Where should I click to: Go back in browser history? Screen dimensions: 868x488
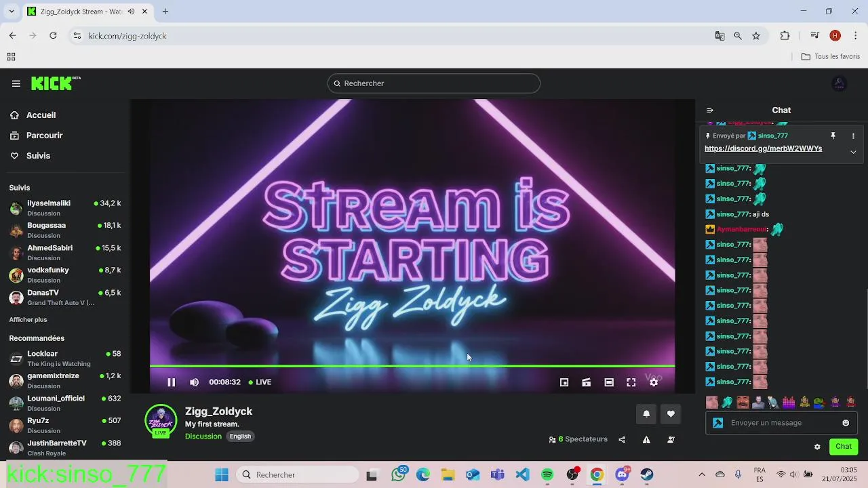click(x=12, y=36)
